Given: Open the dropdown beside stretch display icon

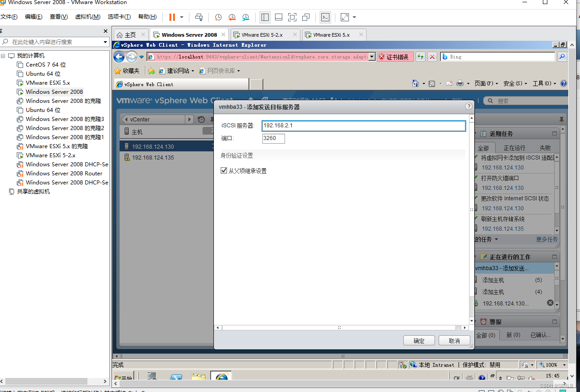Looking at the screenshot, I should (x=354, y=17).
